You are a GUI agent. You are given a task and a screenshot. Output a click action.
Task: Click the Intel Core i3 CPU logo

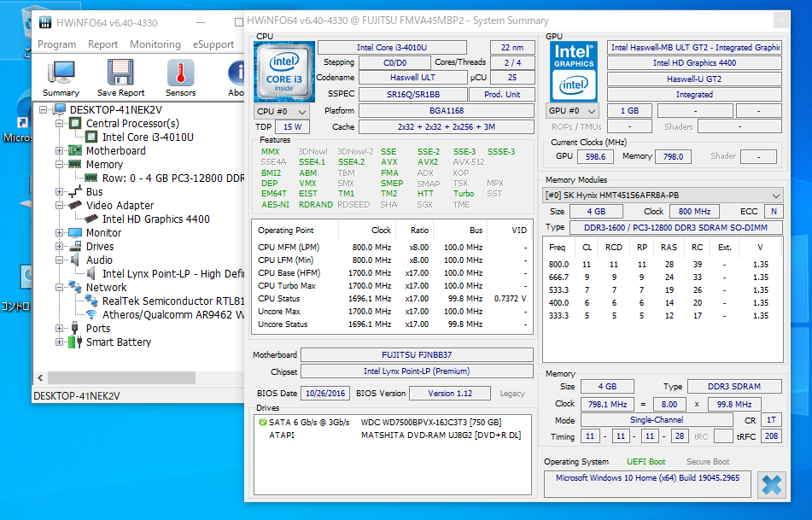283,72
